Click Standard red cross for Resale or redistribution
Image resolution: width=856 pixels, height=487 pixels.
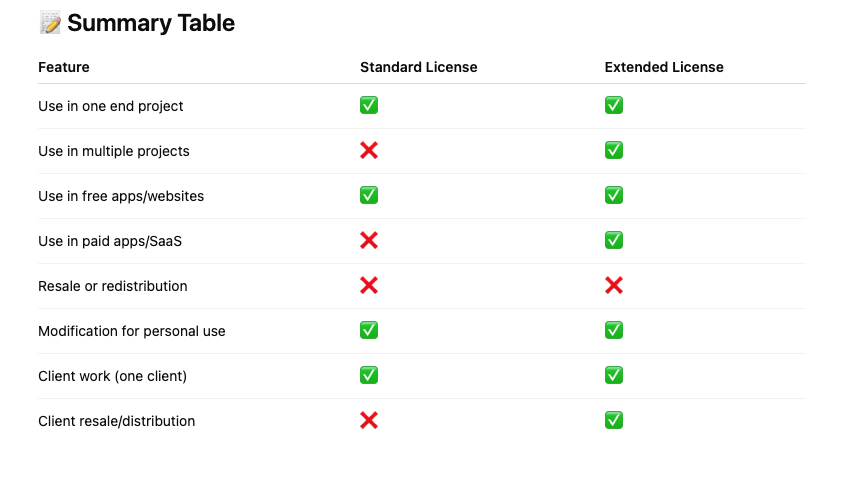[x=369, y=286]
